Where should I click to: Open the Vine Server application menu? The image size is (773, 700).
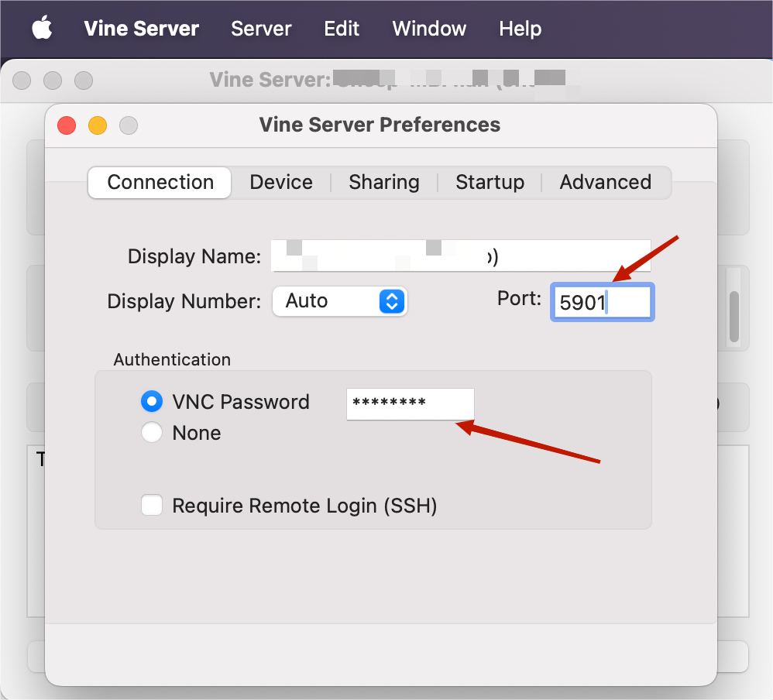coord(142,29)
